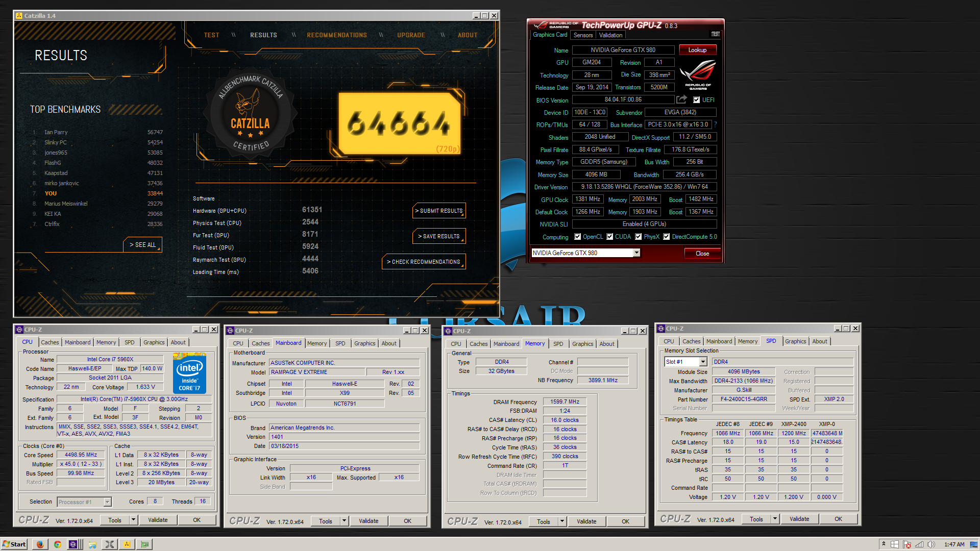Toggle the UEFI checkbox in GPU-Z
This screenshot has height=551, width=980.
(696, 100)
